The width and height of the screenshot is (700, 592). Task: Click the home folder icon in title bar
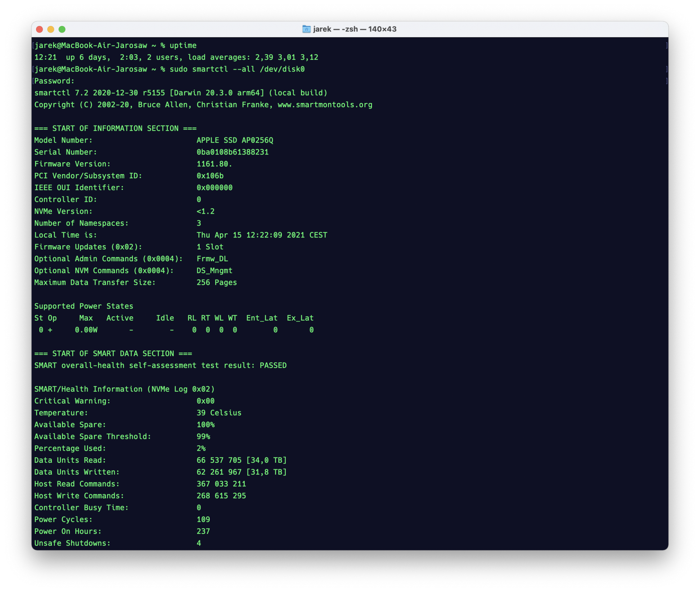tap(306, 29)
